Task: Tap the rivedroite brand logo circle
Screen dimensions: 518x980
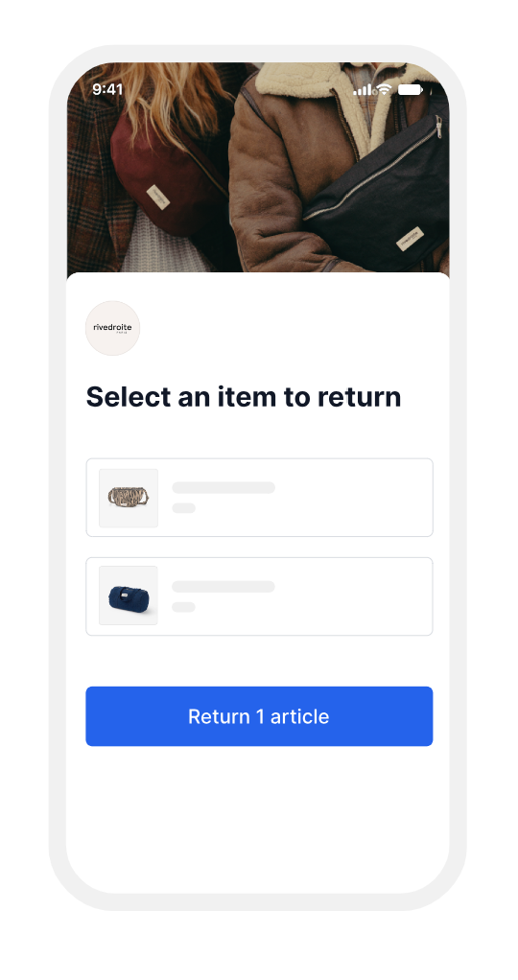Action: 112,328
